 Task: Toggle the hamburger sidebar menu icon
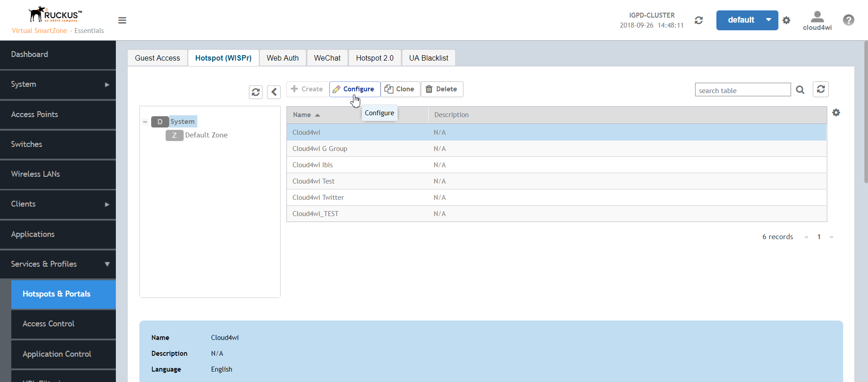coord(122,20)
